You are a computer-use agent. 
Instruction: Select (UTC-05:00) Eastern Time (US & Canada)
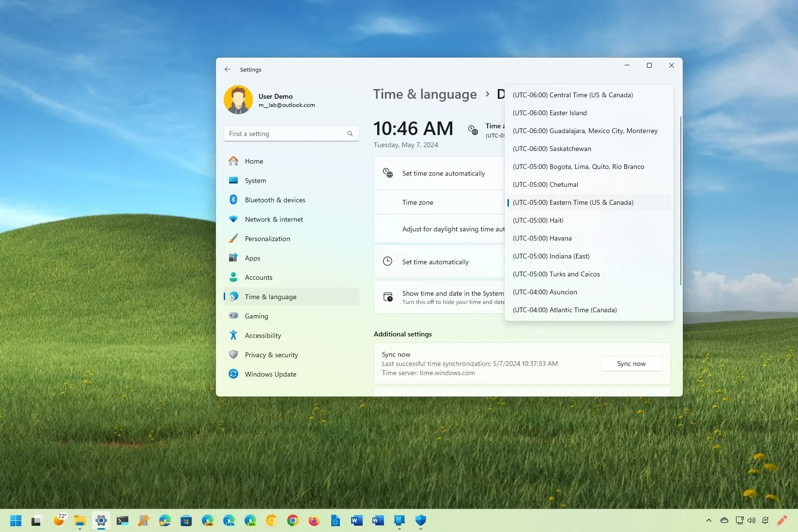pos(573,202)
